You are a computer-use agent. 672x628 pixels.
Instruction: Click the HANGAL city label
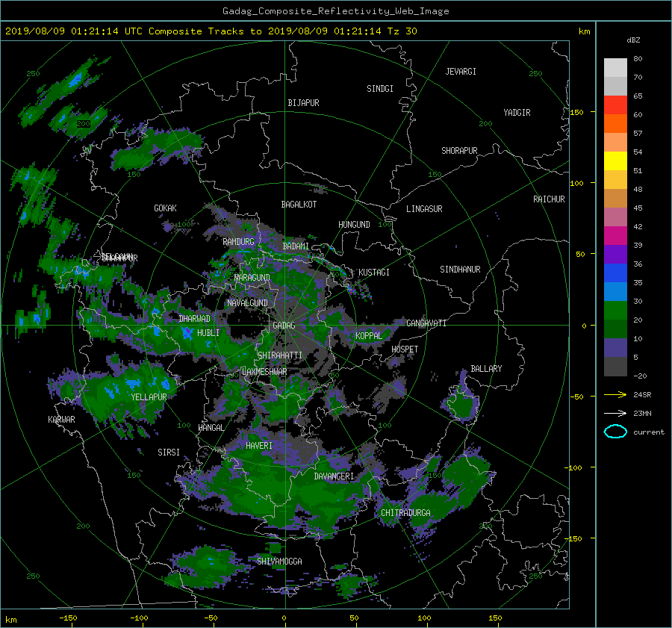pyautogui.click(x=211, y=427)
